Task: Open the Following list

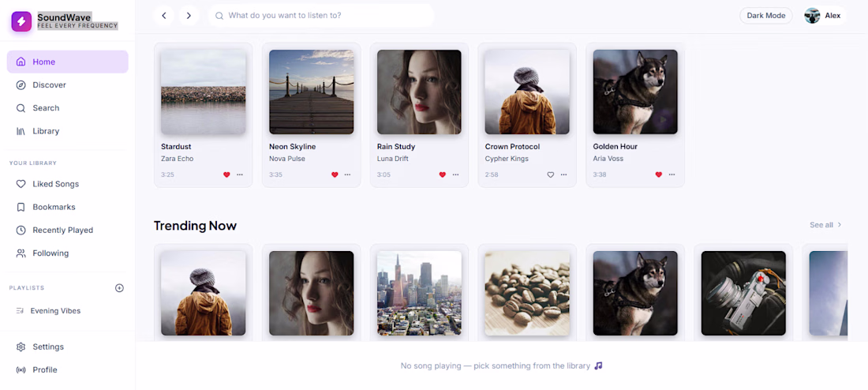Action: pyautogui.click(x=68, y=253)
